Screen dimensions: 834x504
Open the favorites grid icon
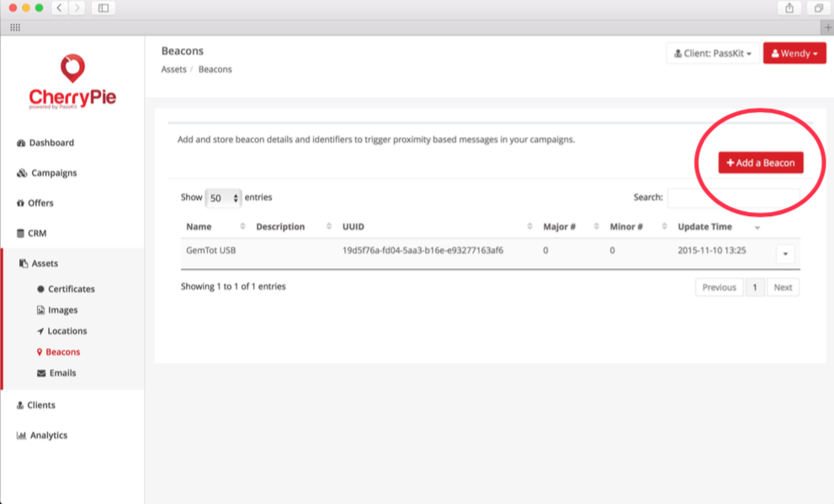point(15,28)
